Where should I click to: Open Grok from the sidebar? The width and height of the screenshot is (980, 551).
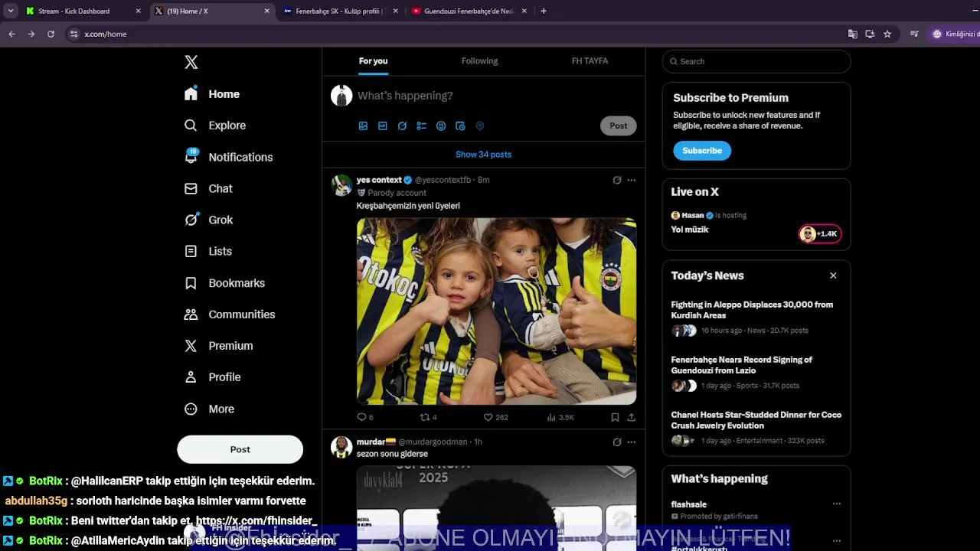tap(208, 220)
